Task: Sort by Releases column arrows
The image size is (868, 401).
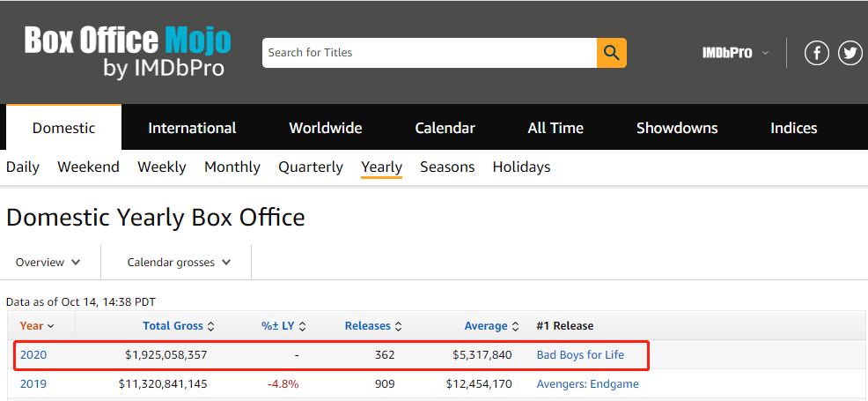Action: click(x=398, y=326)
